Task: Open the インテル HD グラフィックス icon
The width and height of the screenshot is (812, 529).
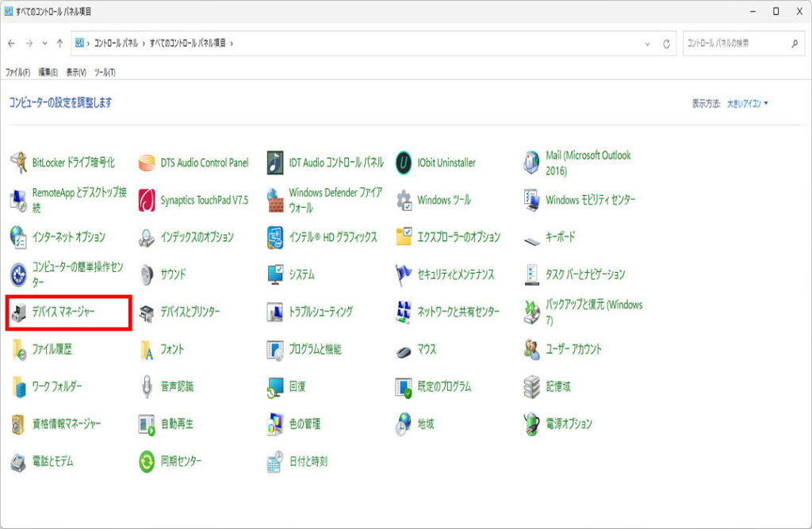Action: coord(275,237)
